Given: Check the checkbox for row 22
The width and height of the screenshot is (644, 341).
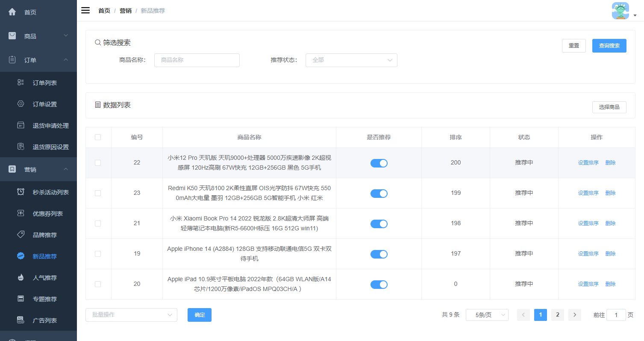Looking at the screenshot, I should (x=98, y=163).
